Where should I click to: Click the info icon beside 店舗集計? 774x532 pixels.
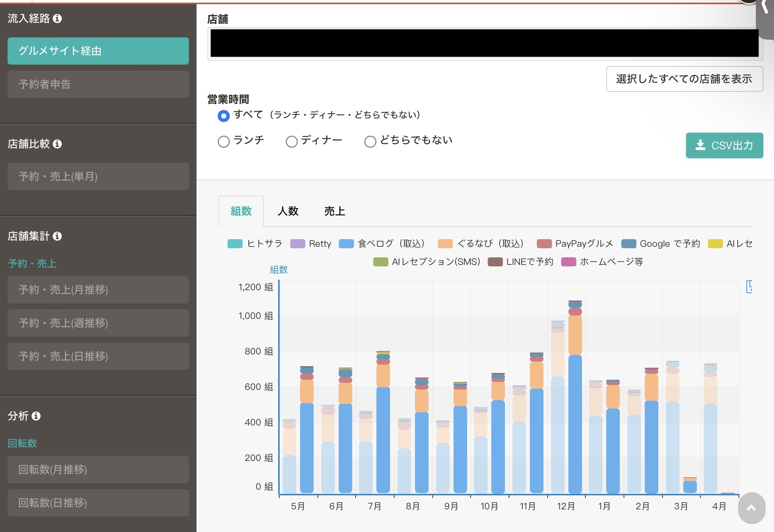coord(57,236)
